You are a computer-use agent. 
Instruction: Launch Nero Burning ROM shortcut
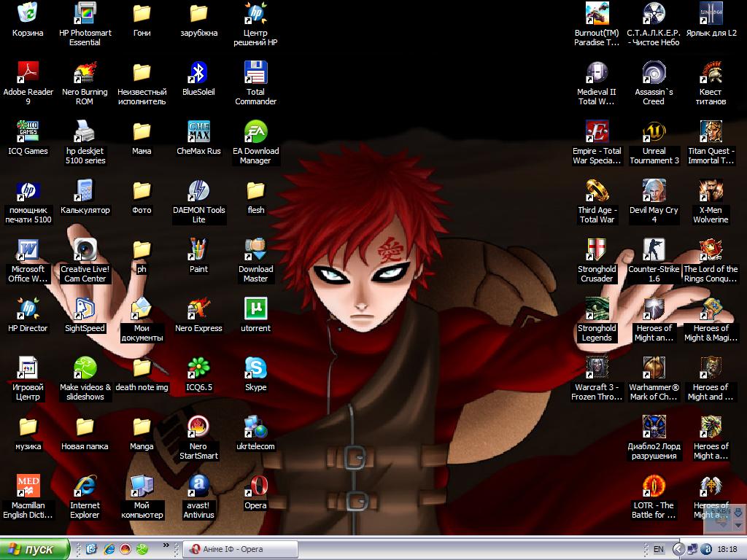click(x=85, y=73)
